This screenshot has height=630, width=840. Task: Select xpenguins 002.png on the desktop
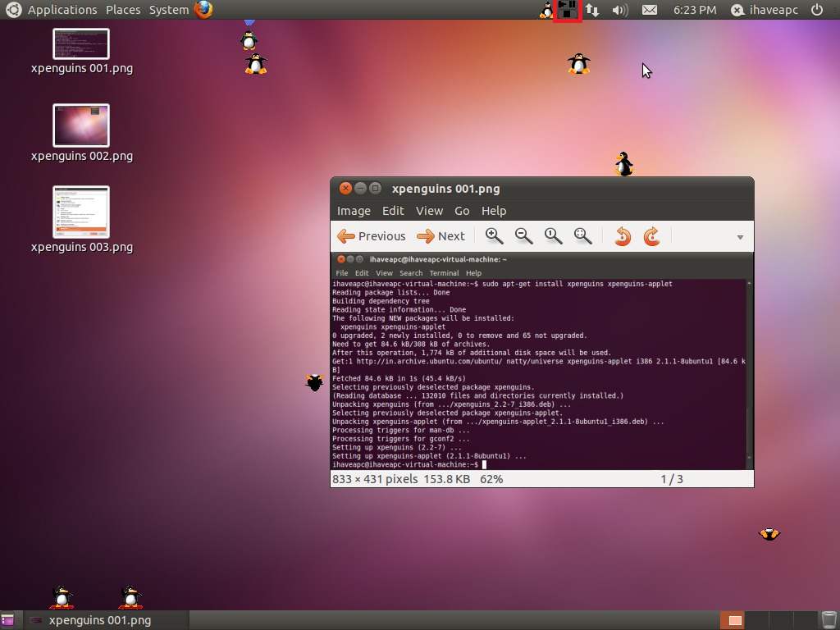click(81, 134)
